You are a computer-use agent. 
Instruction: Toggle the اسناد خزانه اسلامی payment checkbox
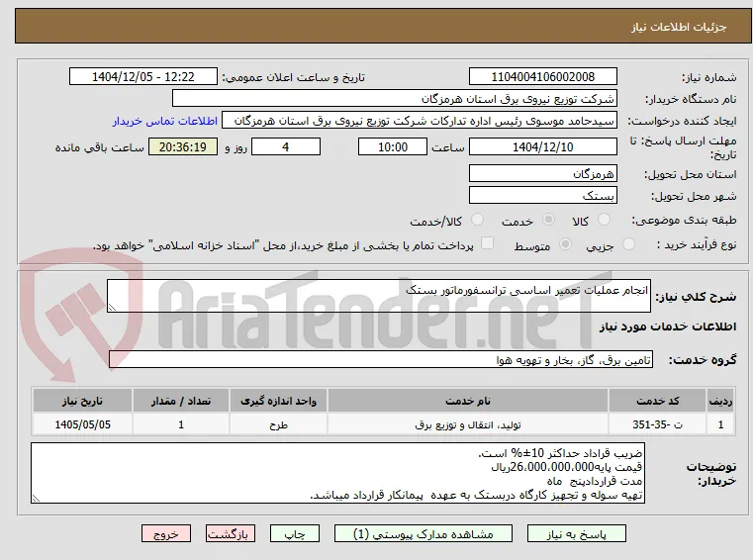point(487,243)
